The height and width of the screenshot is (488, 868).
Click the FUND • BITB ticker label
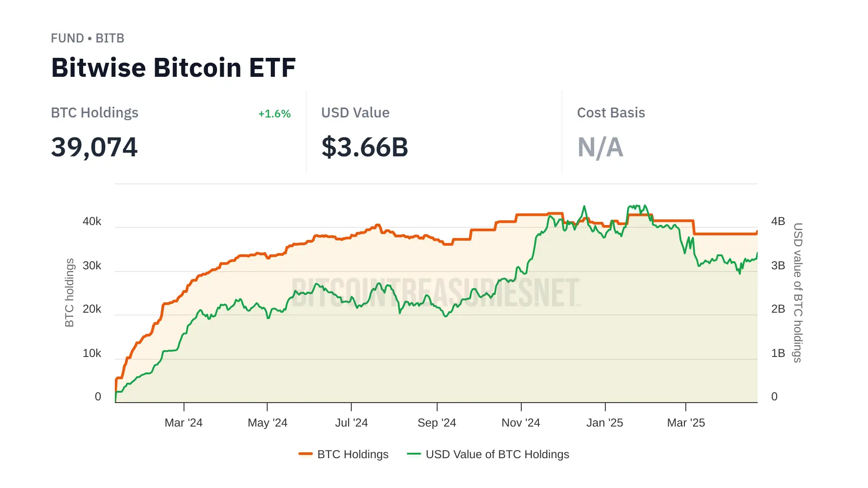tap(87, 38)
